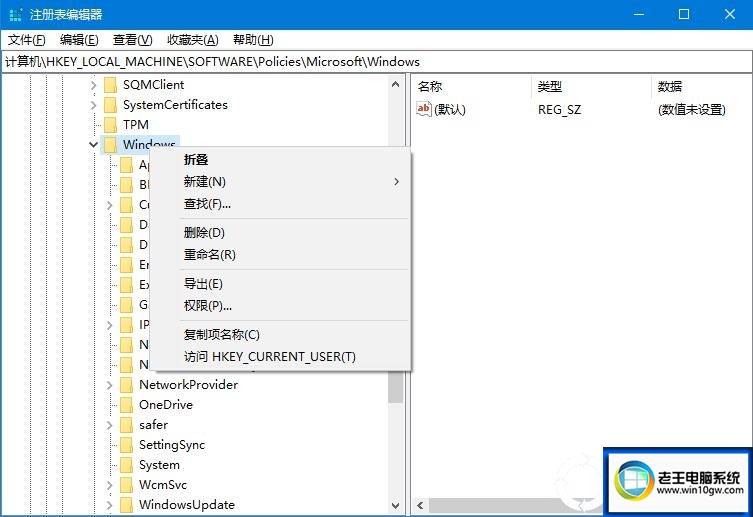Choose 权限(P)... in the context menu
The width and height of the screenshot is (753, 517).
coord(281,306)
